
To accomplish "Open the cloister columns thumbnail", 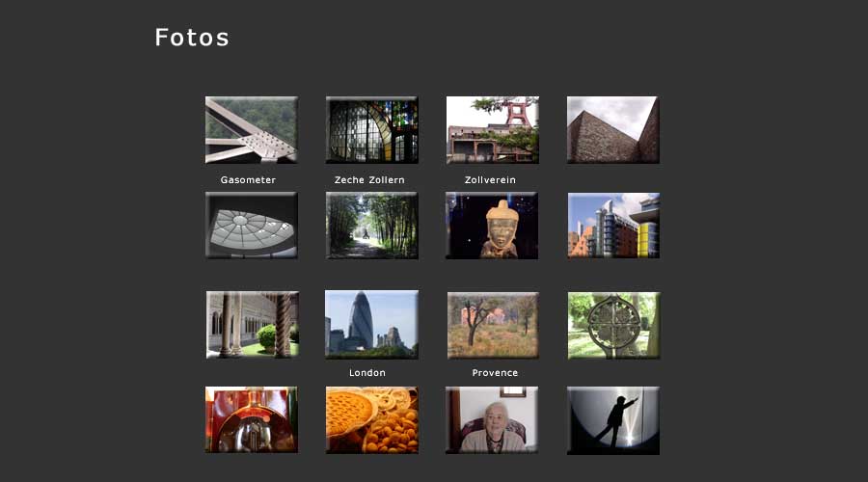I will point(253,325).
